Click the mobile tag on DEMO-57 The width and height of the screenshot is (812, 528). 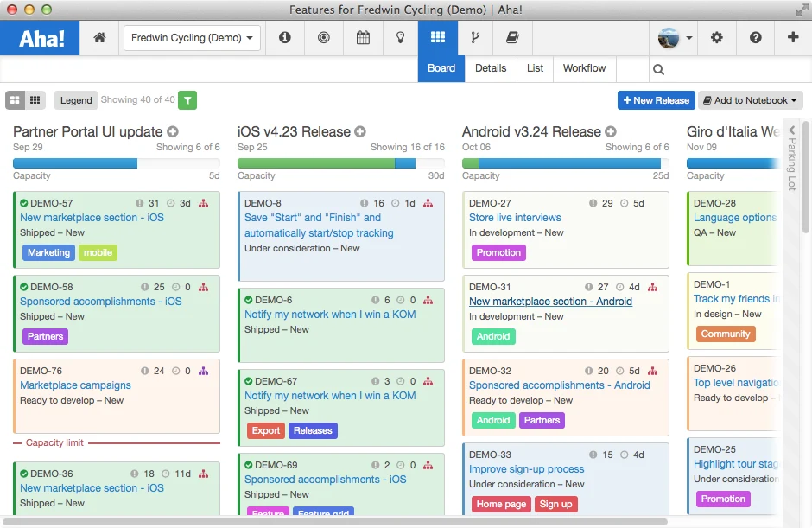(98, 253)
